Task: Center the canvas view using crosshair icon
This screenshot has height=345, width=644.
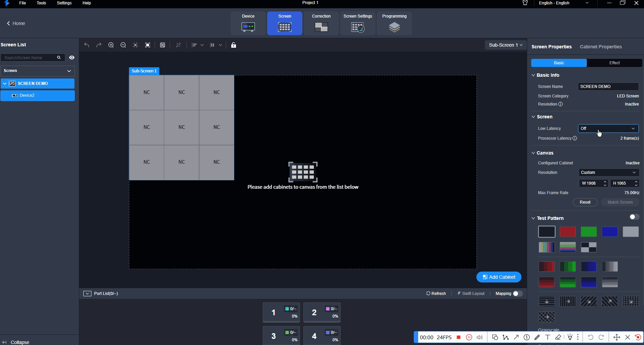Action: pos(135,45)
